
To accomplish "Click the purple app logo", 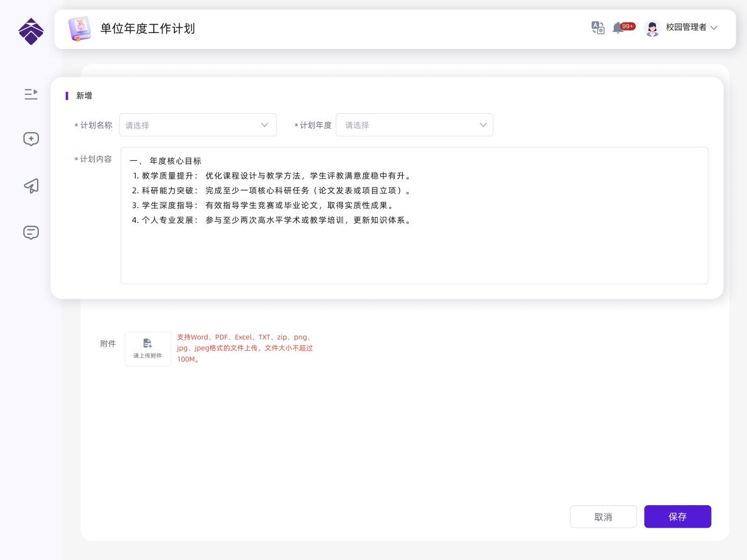I will pos(31,31).
